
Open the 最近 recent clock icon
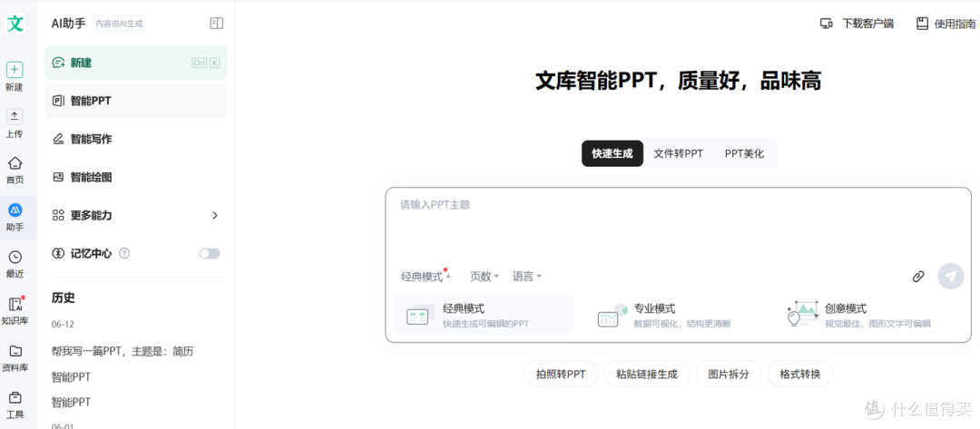(x=15, y=257)
